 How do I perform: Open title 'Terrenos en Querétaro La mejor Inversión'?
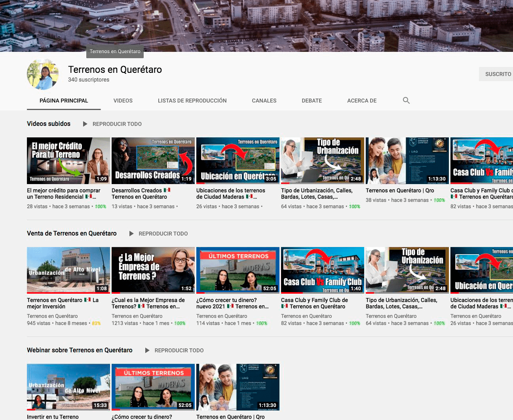[x=63, y=303]
